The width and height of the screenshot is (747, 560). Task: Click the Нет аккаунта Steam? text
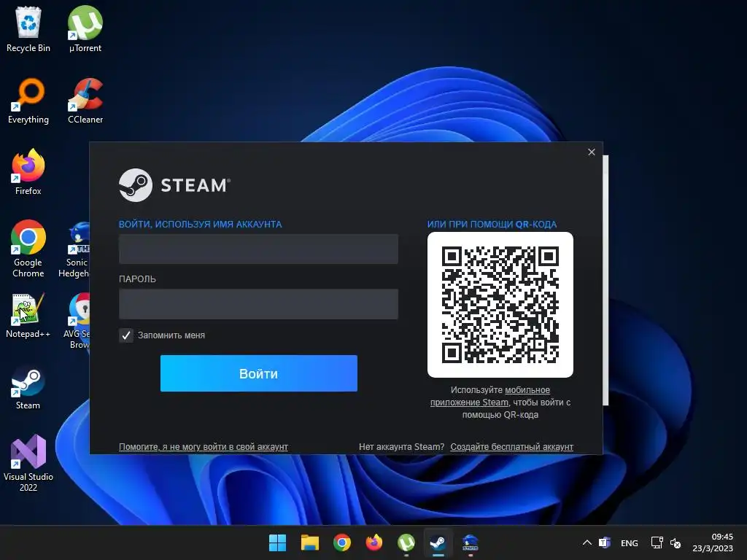tap(401, 447)
